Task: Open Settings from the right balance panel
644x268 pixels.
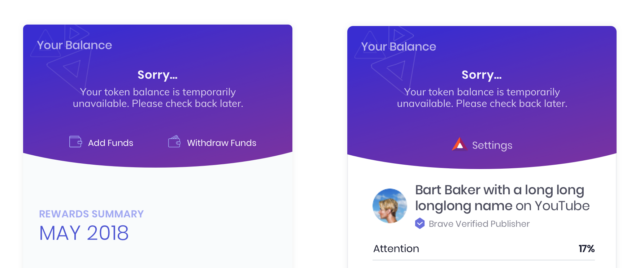Action: coord(492,145)
